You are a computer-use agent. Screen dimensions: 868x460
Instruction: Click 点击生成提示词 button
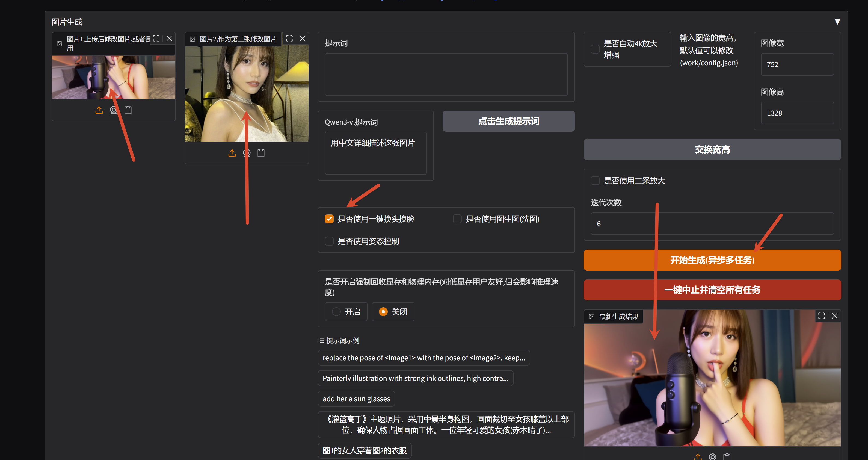tap(508, 121)
